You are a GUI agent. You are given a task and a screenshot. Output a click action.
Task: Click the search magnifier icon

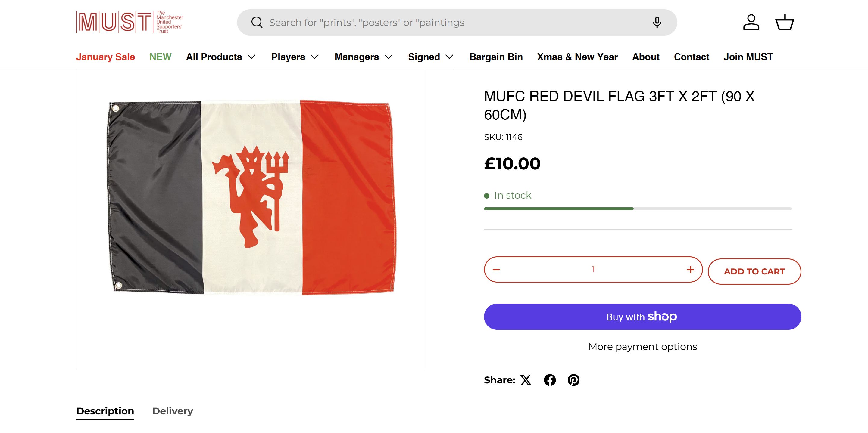click(257, 23)
